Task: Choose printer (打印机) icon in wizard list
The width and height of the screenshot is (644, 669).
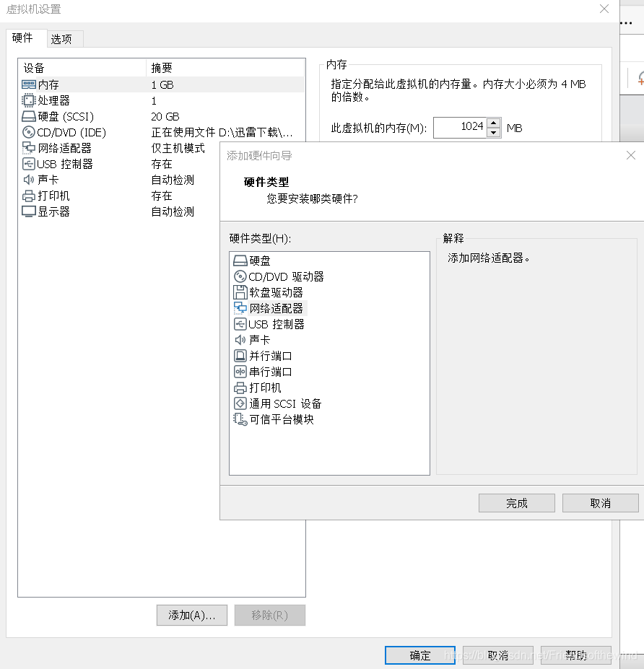Action: [x=240, y=388]
